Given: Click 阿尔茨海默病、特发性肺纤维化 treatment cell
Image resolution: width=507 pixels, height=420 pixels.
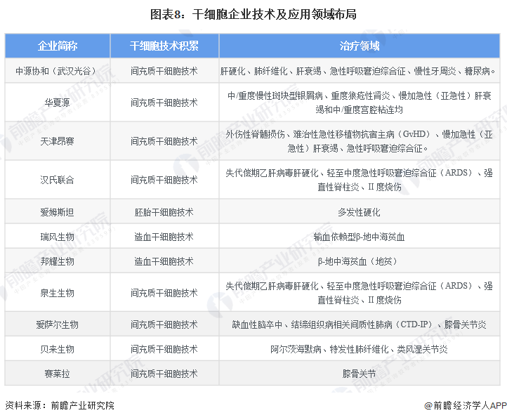Looking at the screenshot, I should (x=360, y=349).
